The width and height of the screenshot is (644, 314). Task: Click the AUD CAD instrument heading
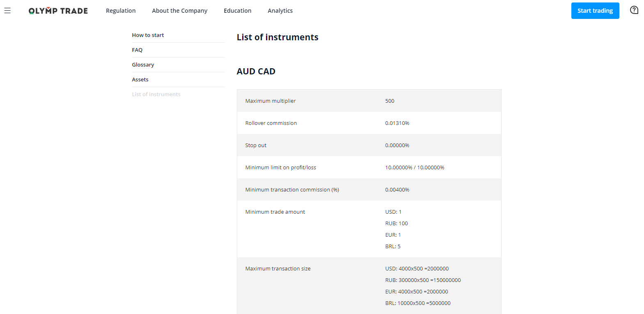pos(256,72)
